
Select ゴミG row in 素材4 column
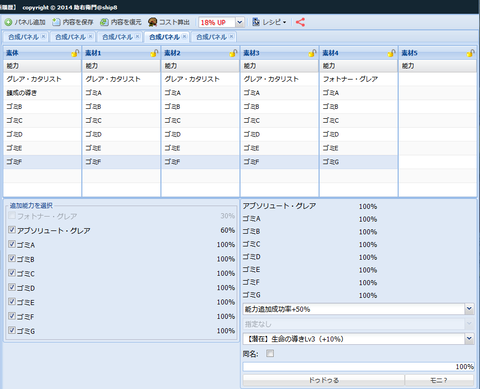[x=358, y=162]
